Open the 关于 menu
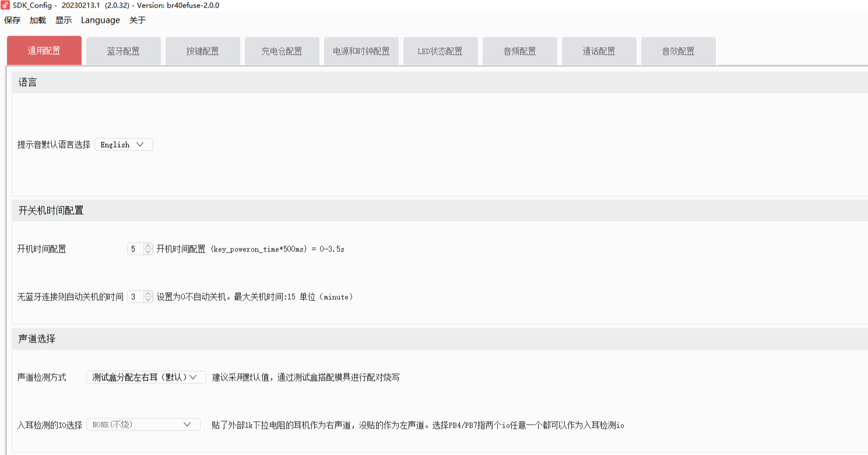Viewport: 868px width, 455px height. (x=138, y=20)
